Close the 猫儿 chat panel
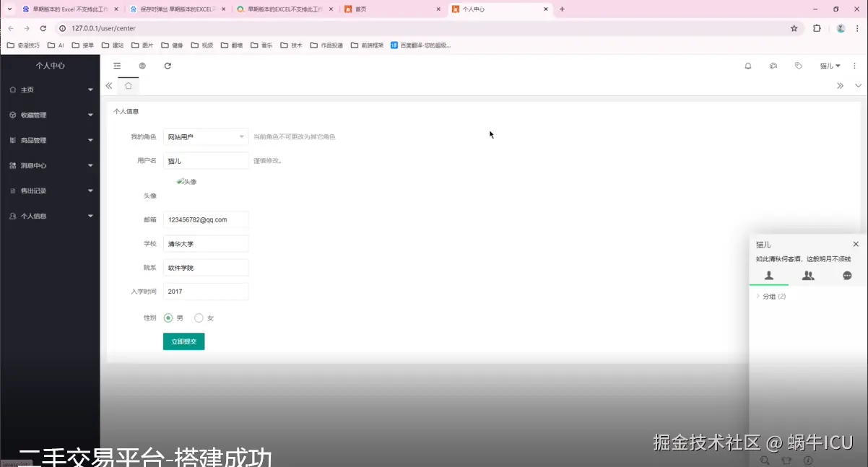This screenshot has height=467, width=868. coord(856,244)
